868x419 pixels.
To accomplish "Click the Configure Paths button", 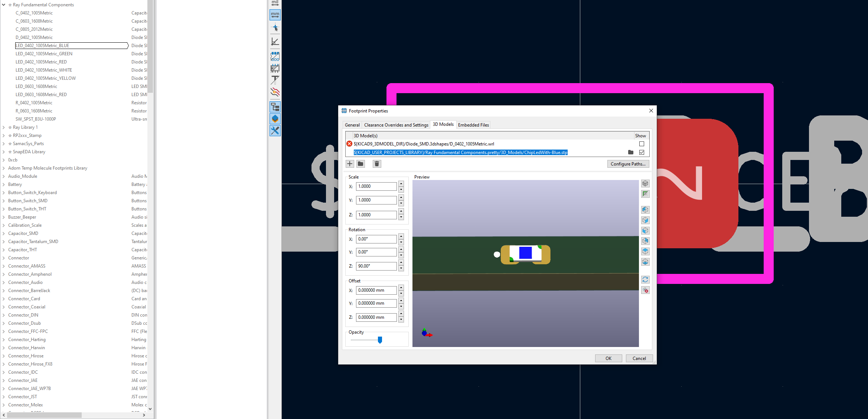I will tap(628, 164).
